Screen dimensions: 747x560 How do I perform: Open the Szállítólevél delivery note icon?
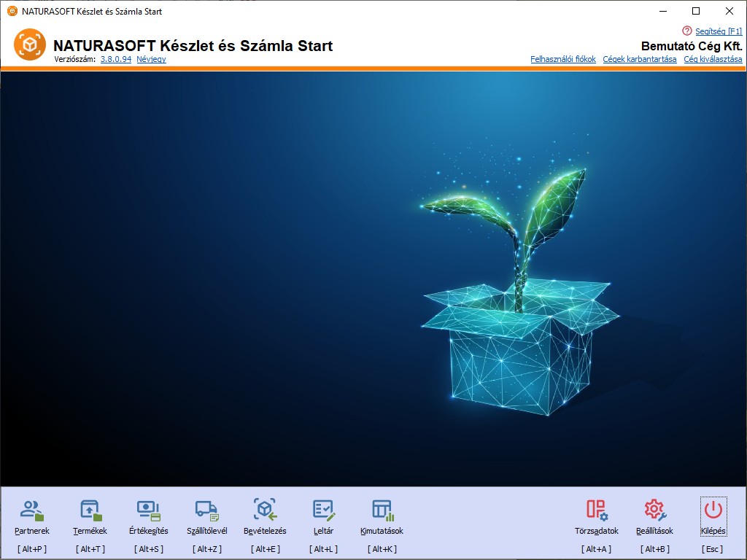[206, 510]
